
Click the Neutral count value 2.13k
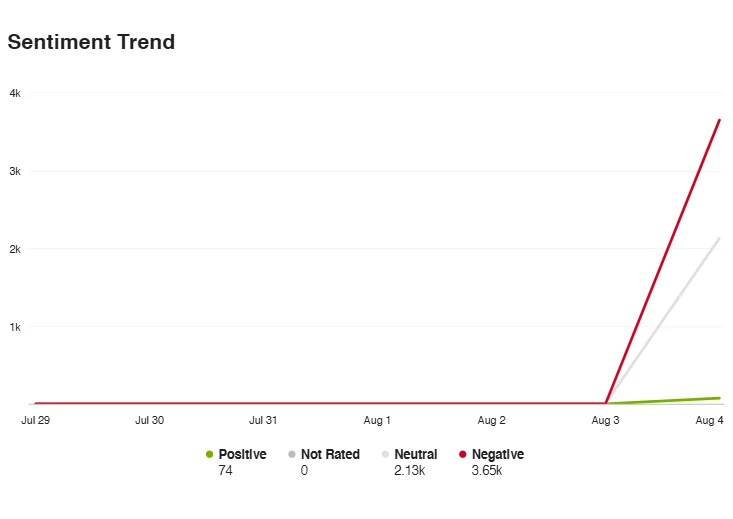point(410,470)
